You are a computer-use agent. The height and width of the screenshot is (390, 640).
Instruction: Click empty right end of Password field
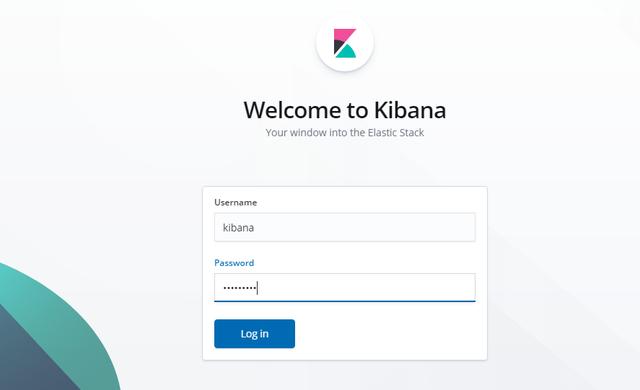(429, 288)
